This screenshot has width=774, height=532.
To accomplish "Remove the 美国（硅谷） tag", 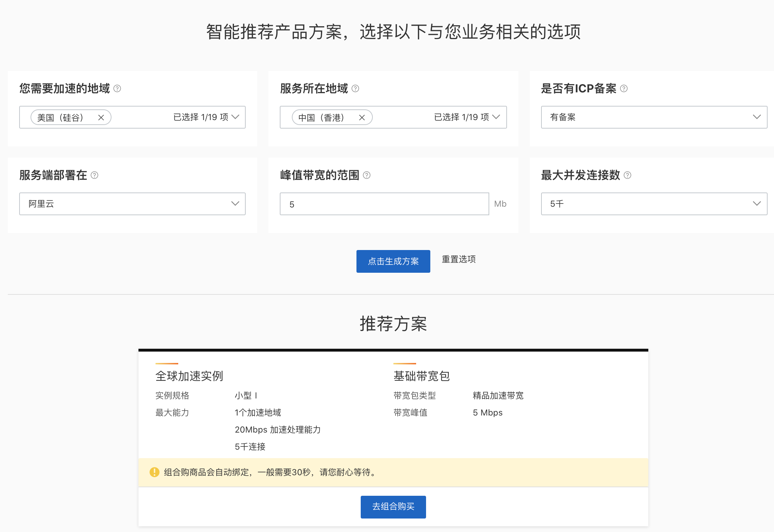I will click(101, 118).
